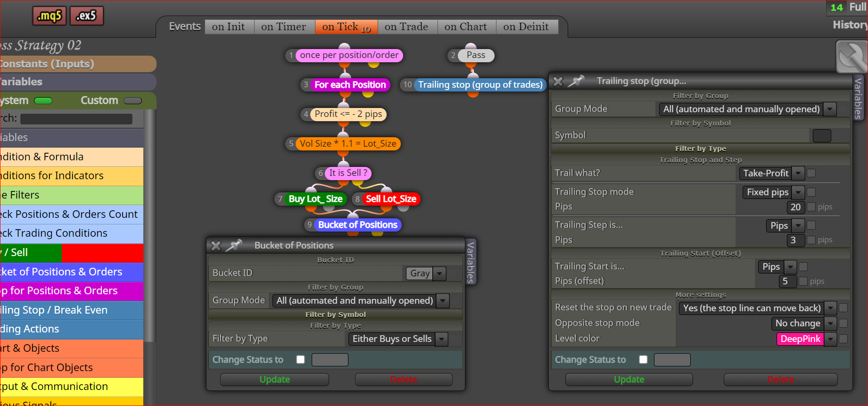Click the sidebar search field
This screenshot has width=868, height=406.
click(76, 119)
